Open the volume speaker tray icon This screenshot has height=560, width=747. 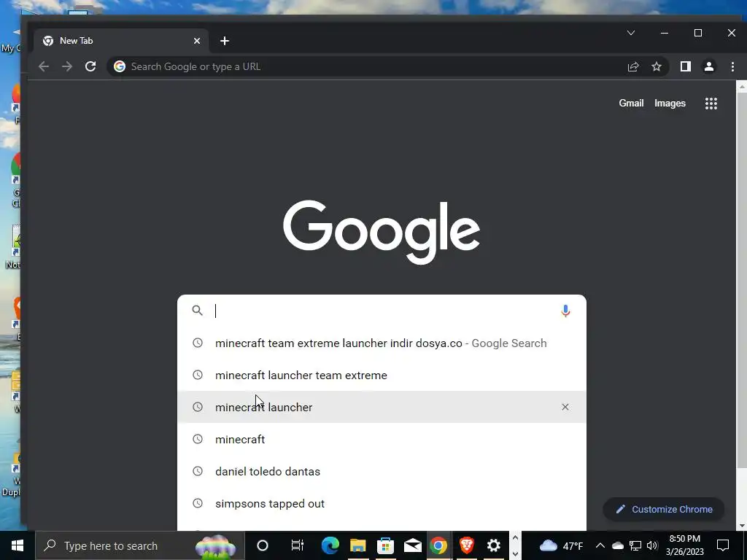coord(652,545)
